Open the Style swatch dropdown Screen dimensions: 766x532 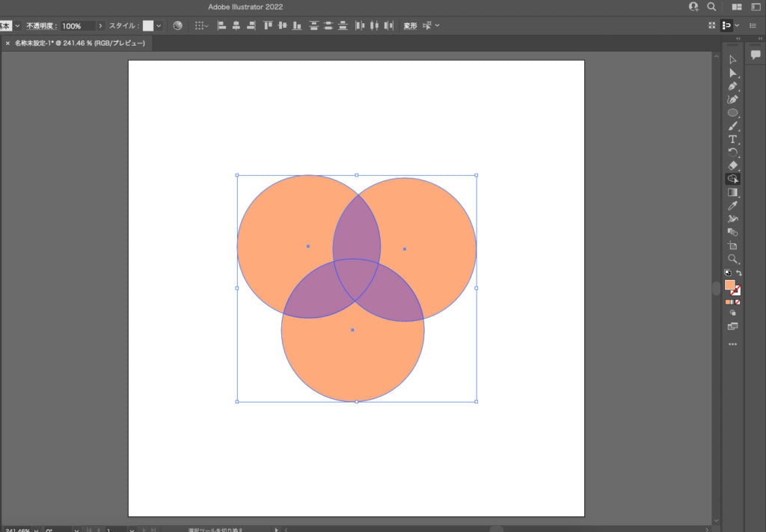click(x=159, y=25)
